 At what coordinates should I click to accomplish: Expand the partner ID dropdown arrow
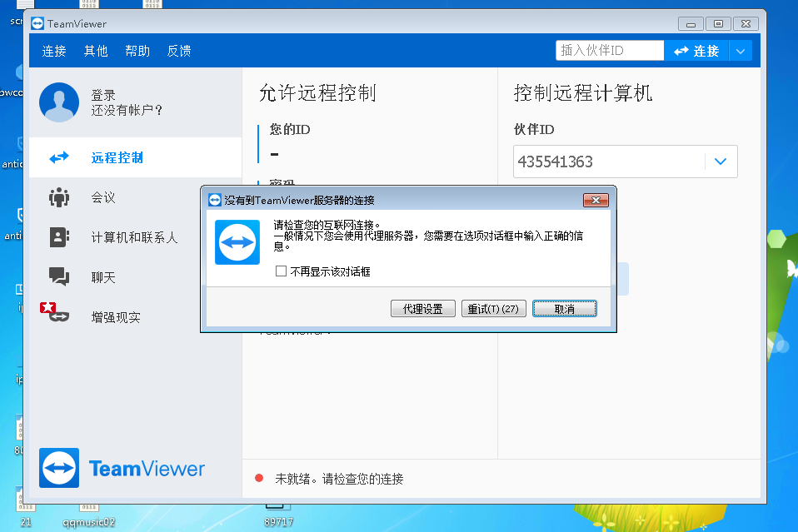click(721, 162)
